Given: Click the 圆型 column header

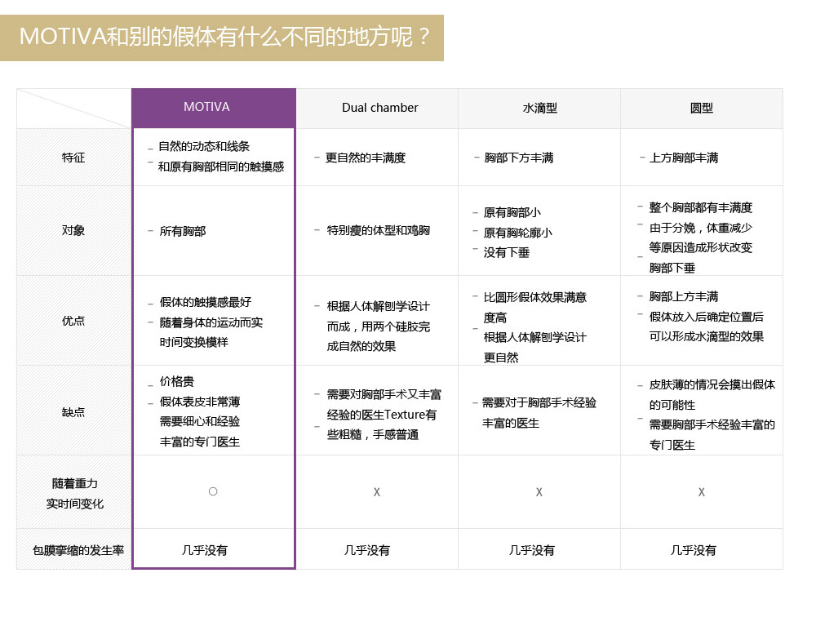Looking at the screenshot, I should 700,107.
